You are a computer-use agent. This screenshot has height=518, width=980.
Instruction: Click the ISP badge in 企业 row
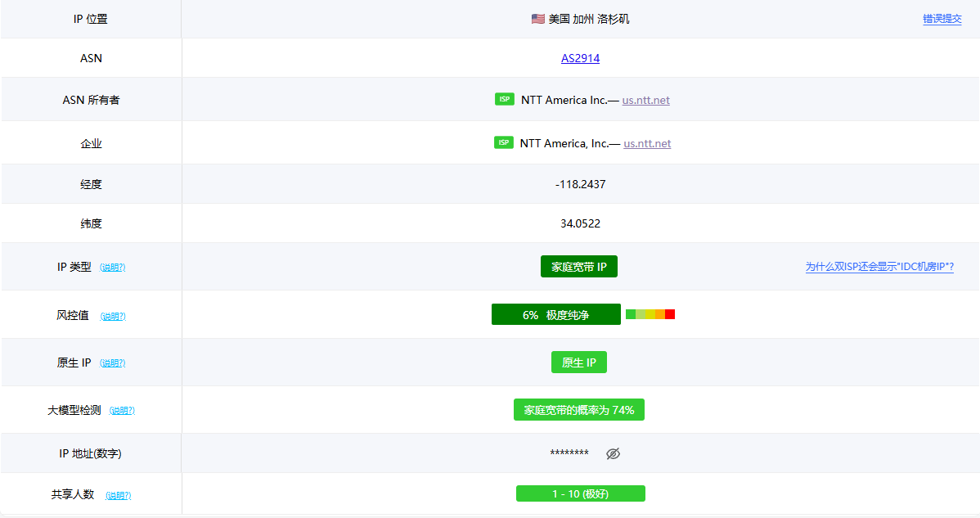coord(504,142)
